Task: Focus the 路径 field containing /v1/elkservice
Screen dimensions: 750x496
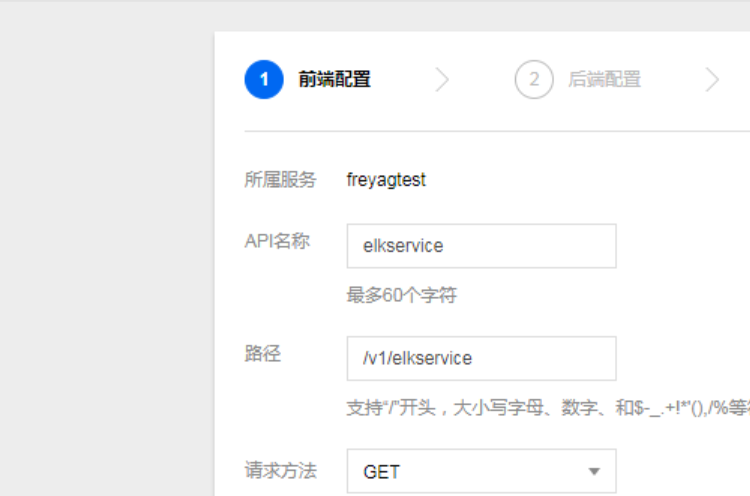Action: (x=480, y=358)
